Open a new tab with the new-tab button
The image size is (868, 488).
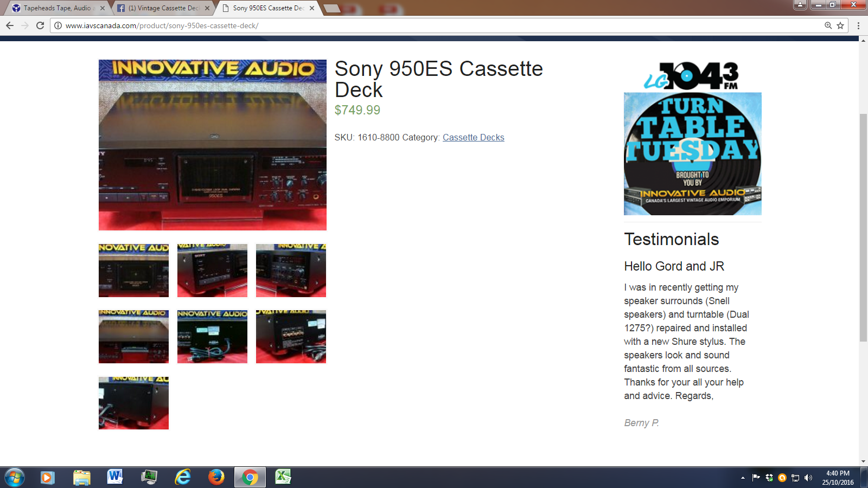tap(332, 8)
